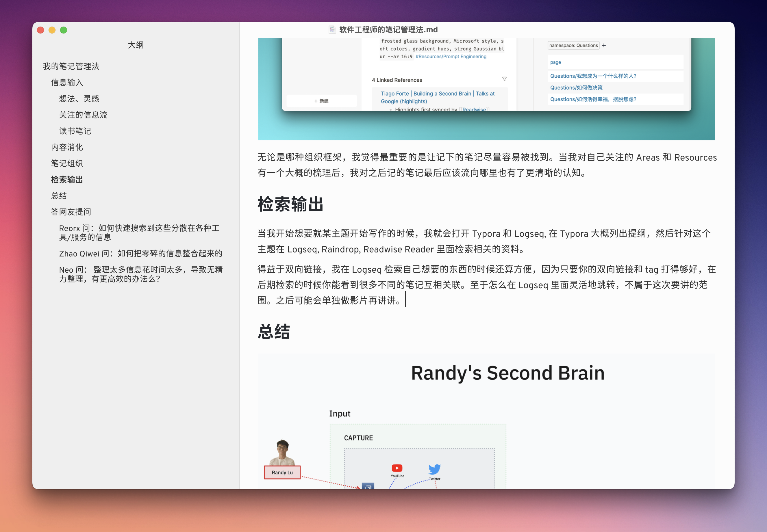Viewport: 767px width, 532px height.
Task: Go to Zhao Qiwei 问 outline entry
Action: (x=141, y=254)
